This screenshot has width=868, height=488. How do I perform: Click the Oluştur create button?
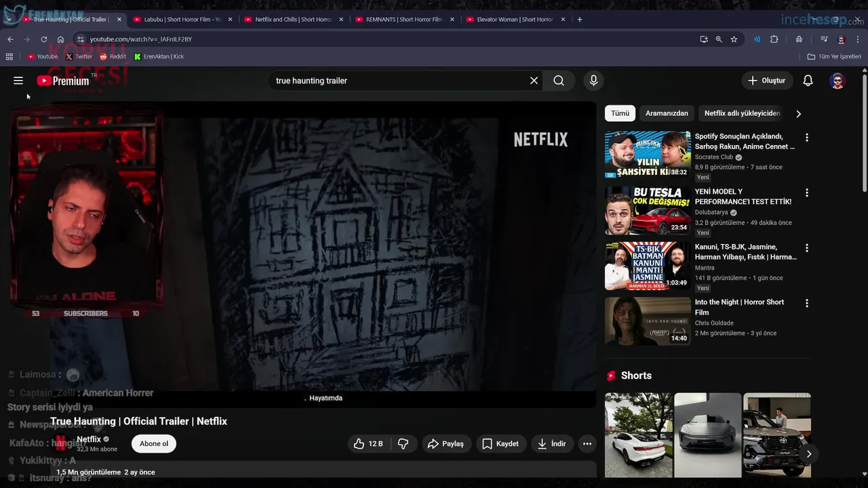tap(767, 81)
